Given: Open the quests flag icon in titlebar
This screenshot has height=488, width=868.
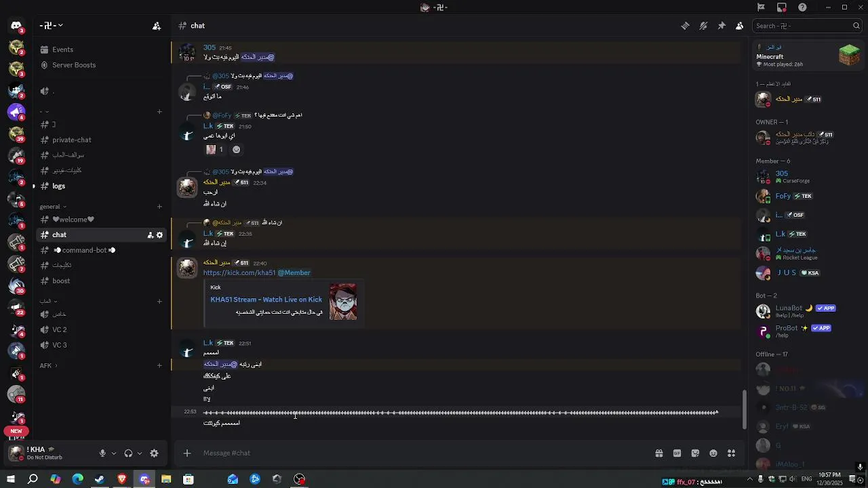Looking at the screenshot, I should tap(761, 7).
